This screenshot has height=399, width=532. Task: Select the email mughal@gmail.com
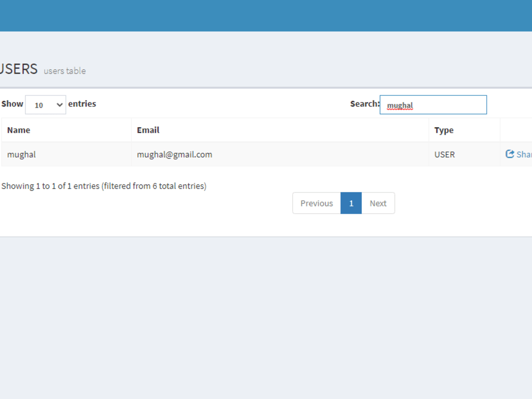tap(174, 154)
